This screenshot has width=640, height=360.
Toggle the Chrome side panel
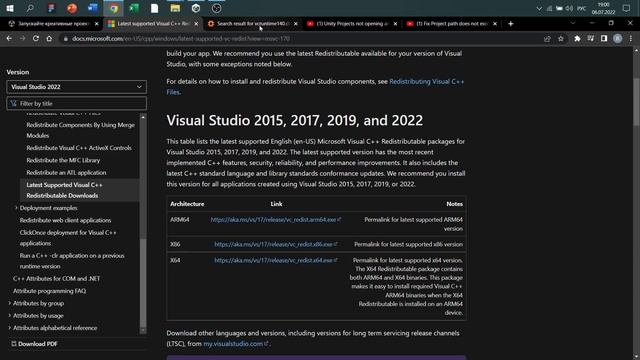point(604,38)
